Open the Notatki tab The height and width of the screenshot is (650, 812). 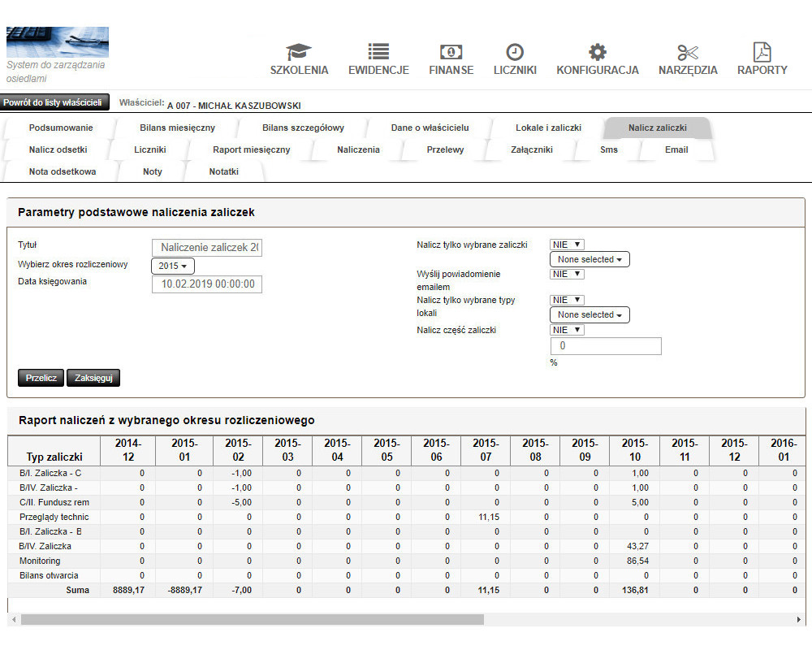click(x=224, y=171)
